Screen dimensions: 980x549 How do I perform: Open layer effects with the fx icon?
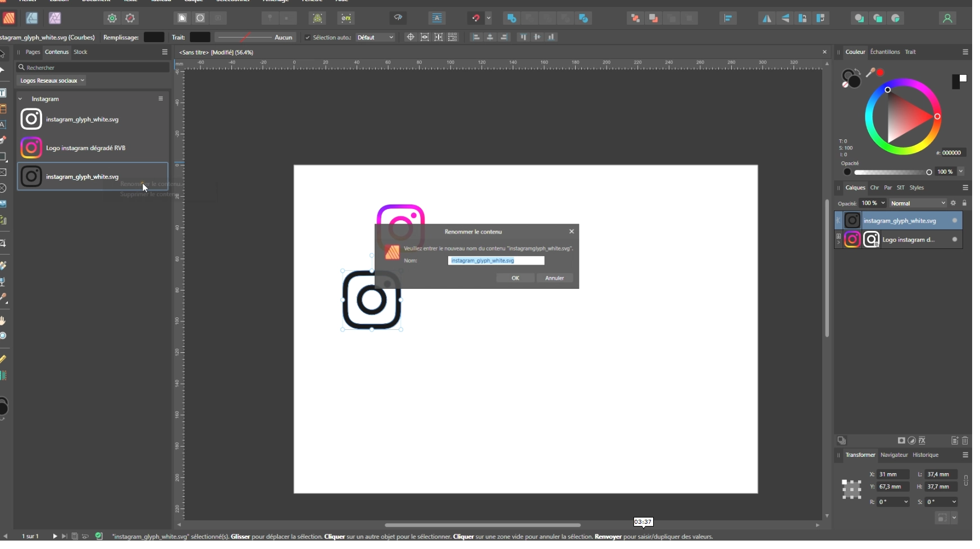coord(922,441)
